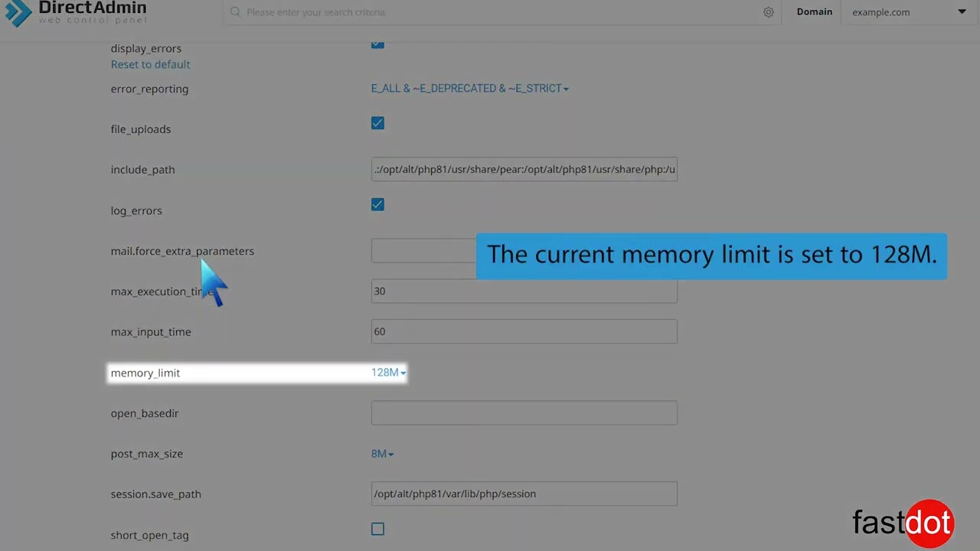Click the empty open_basedir input field
Screen dimensions: 980x551
click(524, 413)
